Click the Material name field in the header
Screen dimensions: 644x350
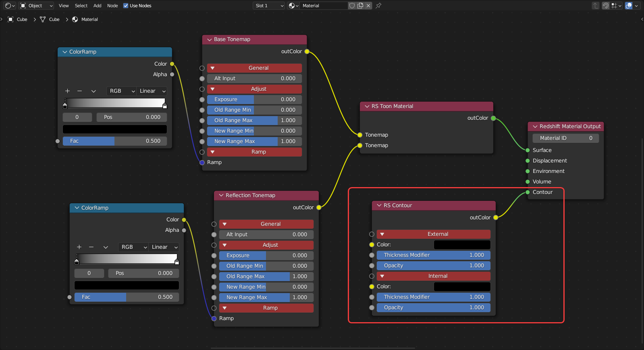[x=324, y=6]
